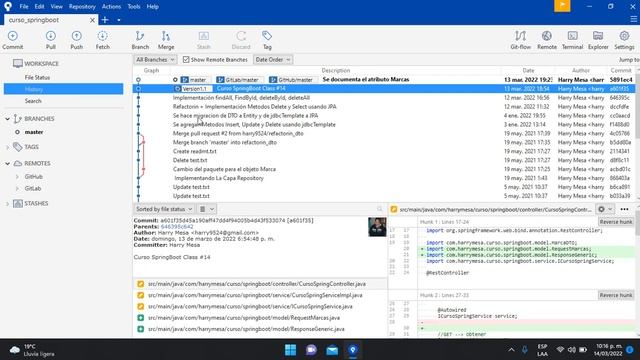The width and height of the screenshot is (640, 360).
Task: Click Reverse hunk for Hunk 2
Action: point(616,295)
